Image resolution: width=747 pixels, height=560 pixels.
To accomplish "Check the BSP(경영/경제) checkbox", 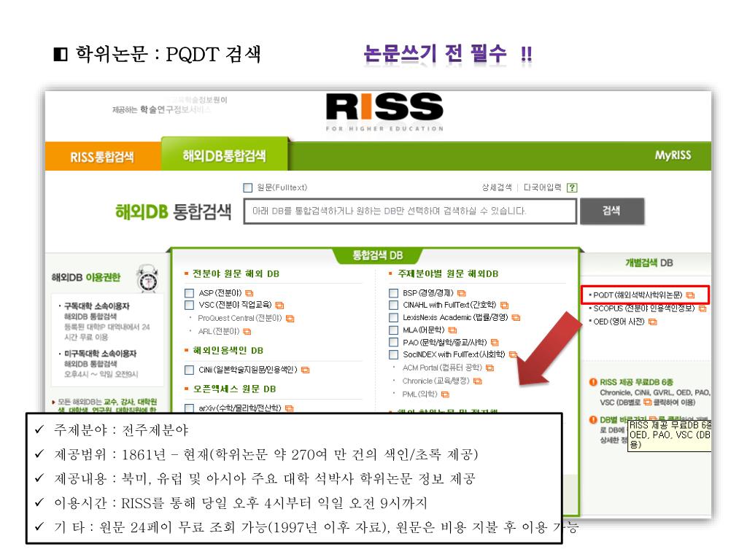I will pyautogui.click(x=393, y=293).
